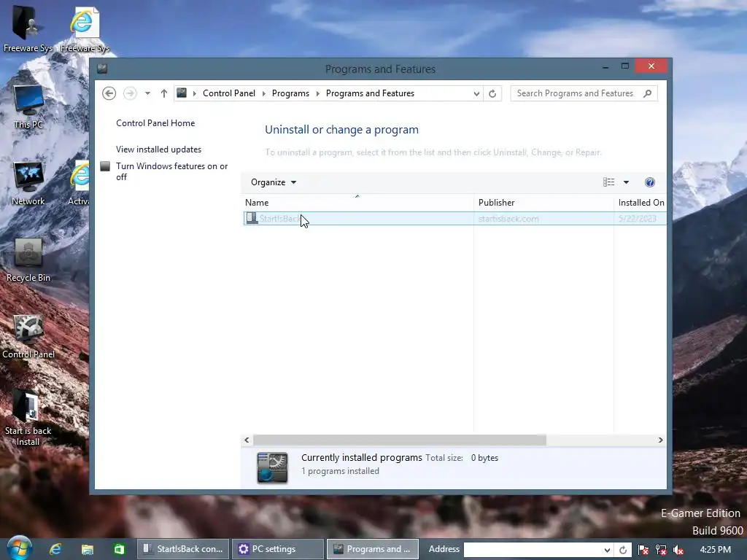747x560 pixels.
Task: Sort by Publisher column header
Action: (x=543, y=203)
